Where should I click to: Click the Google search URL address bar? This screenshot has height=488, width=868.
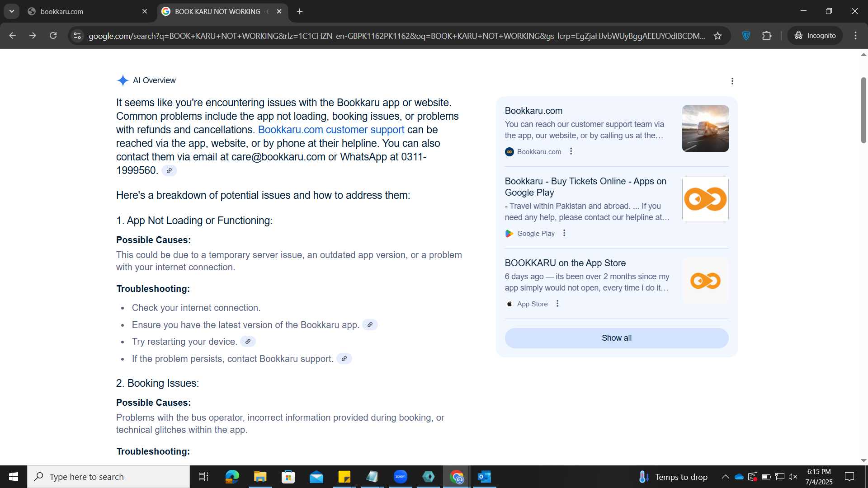[396, 36]
